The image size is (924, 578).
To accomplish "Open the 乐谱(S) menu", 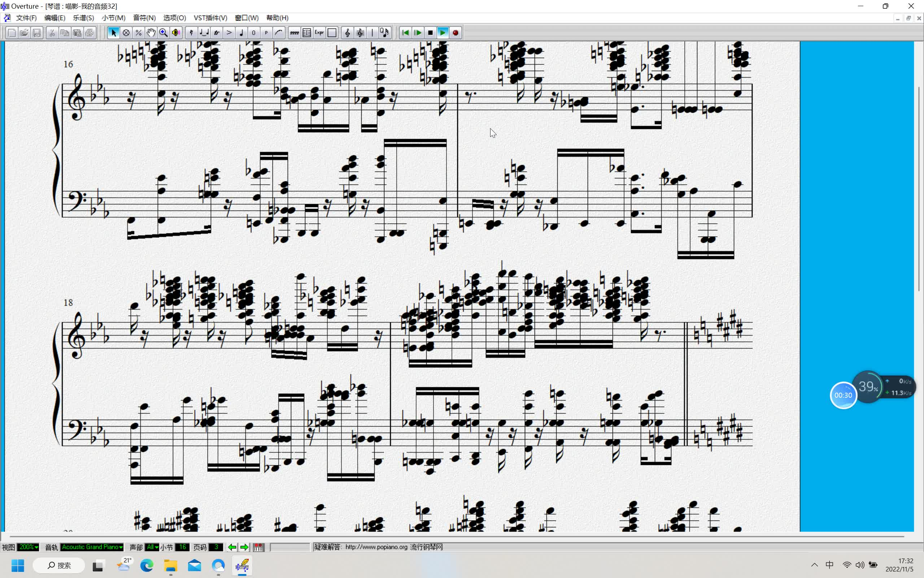I will tap(83, 18).
